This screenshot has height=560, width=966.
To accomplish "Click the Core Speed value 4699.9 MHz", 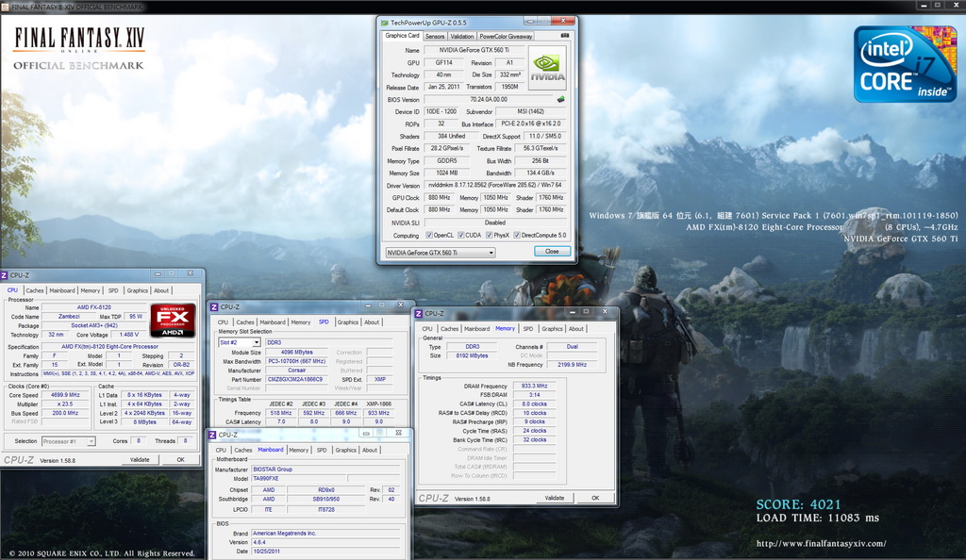I will tap(65, 395).
